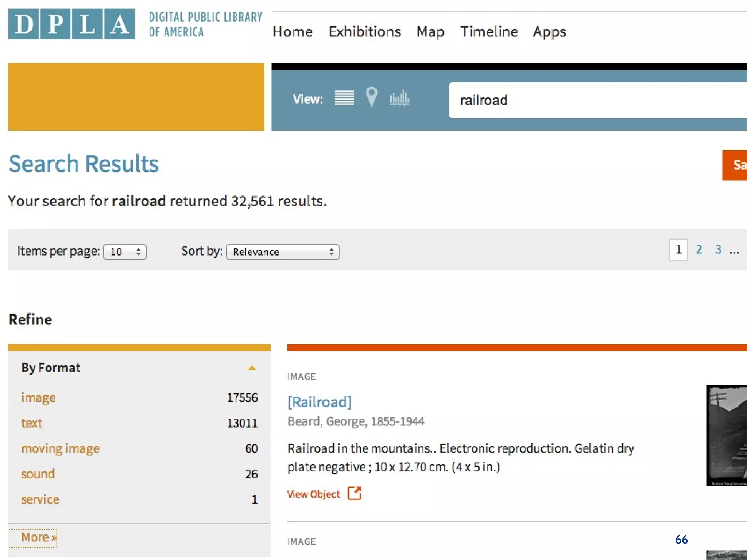Filter results by sound format
The height and width of the screenshot is (560, 747).
click(38, 474)
